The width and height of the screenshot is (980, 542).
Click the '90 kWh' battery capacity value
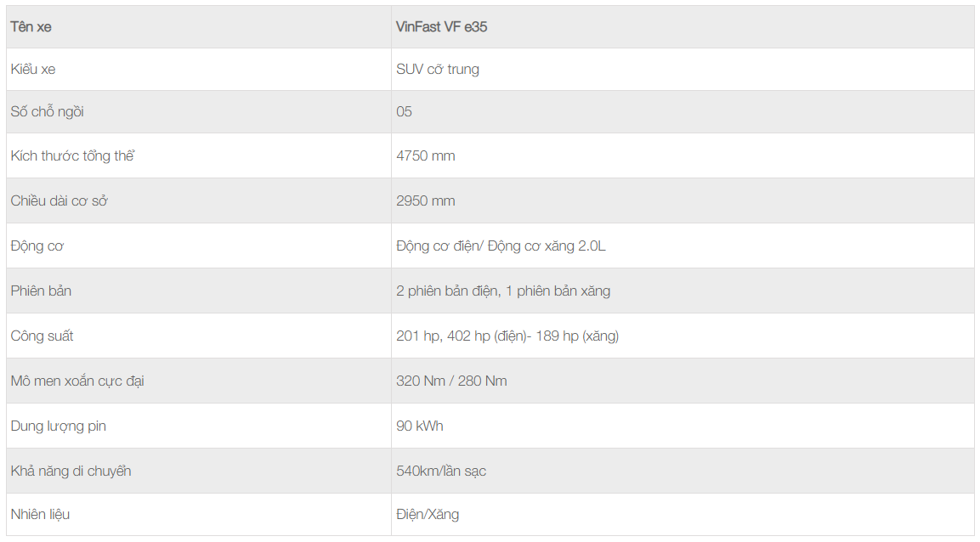420,426
